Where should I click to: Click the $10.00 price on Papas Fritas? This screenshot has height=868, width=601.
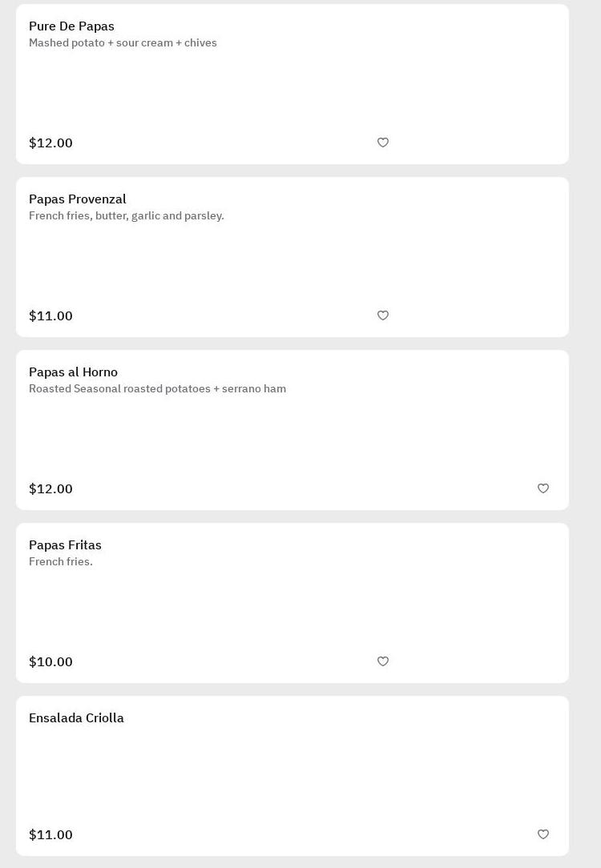coord(50,662)
